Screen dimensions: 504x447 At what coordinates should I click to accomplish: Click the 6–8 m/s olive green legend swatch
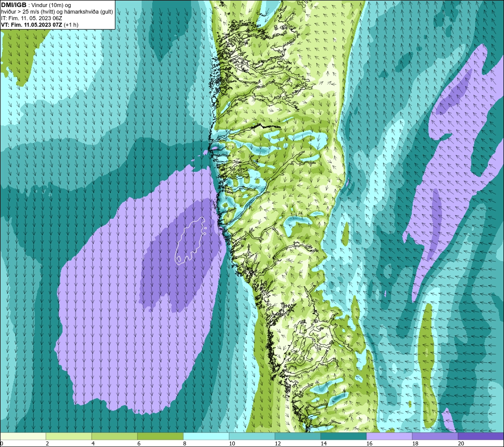[x=160, y=436]
